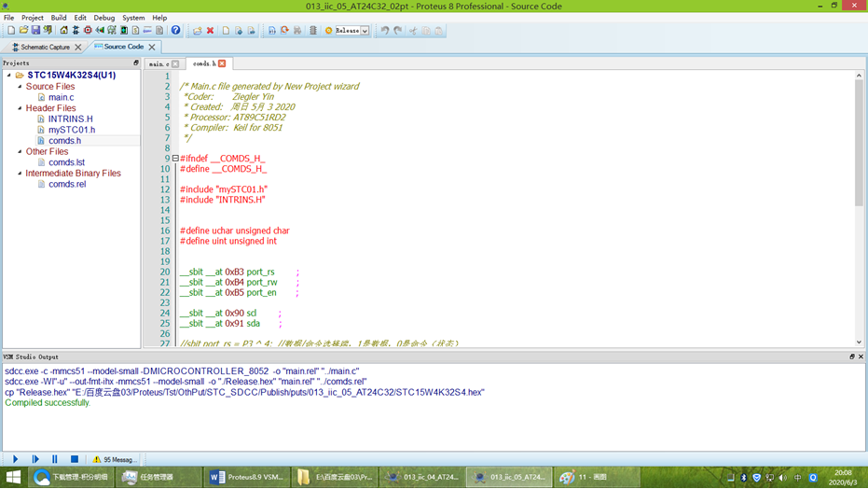Close the comds.h editor tab
Image resolution: width=868 pixels, height=489 pixels.
[x=222, y=63]
